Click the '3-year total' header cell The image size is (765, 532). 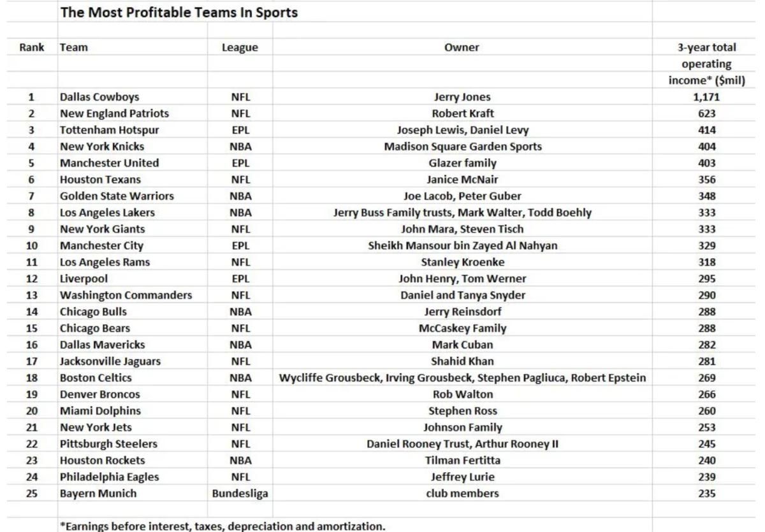706,47
